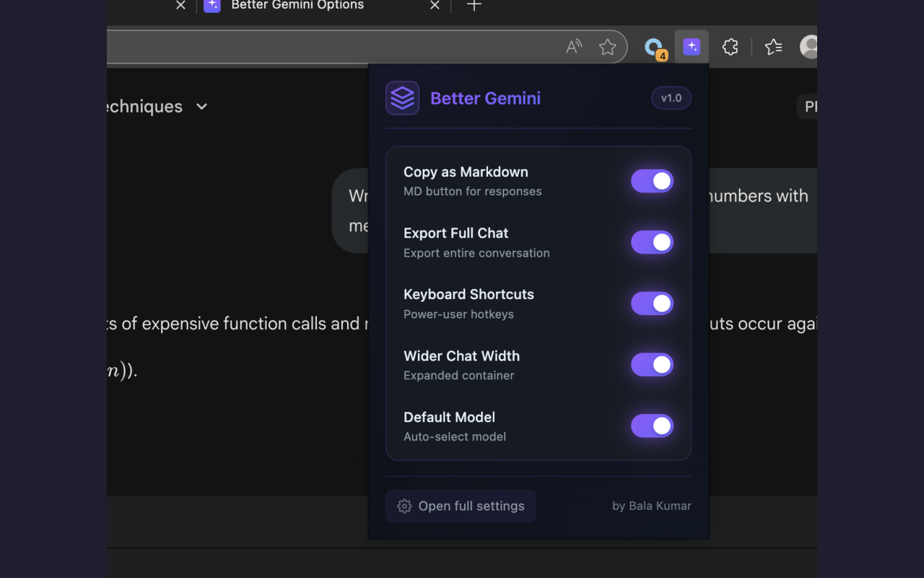
Task: Close the Better Gemini Options tab
Action: 435,6
